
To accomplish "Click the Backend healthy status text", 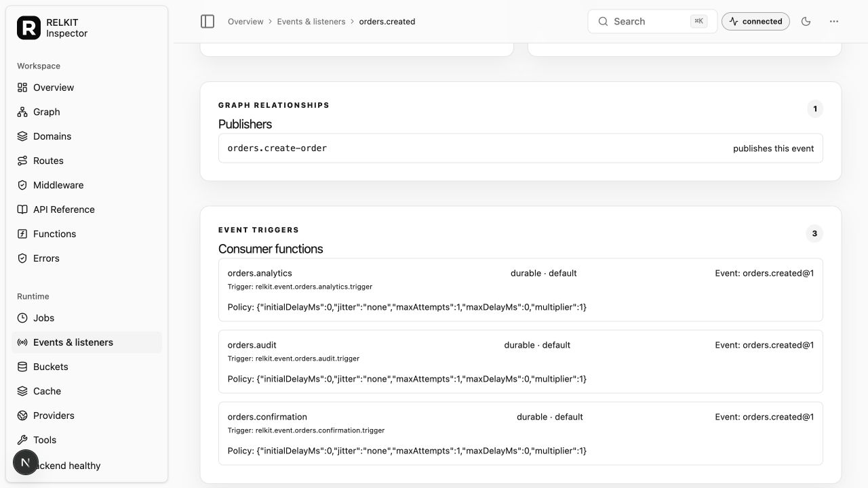I will point(67,466).
